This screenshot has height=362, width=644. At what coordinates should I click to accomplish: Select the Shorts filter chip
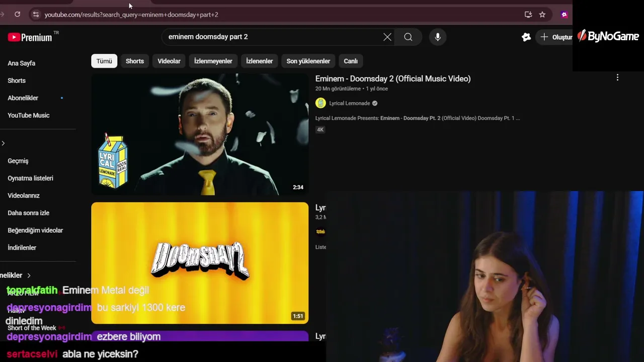[x=135, y=61]
